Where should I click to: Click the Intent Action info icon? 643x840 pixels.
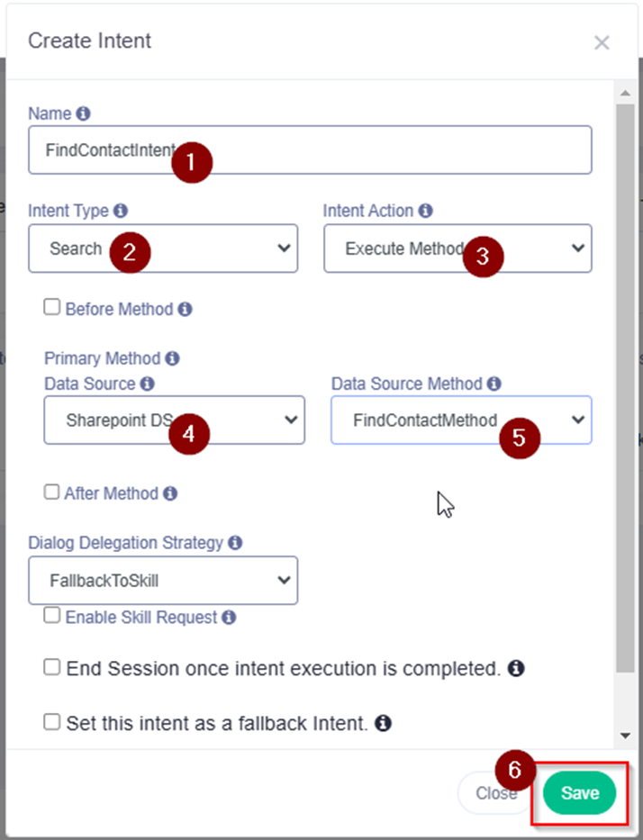pos(425,211)
